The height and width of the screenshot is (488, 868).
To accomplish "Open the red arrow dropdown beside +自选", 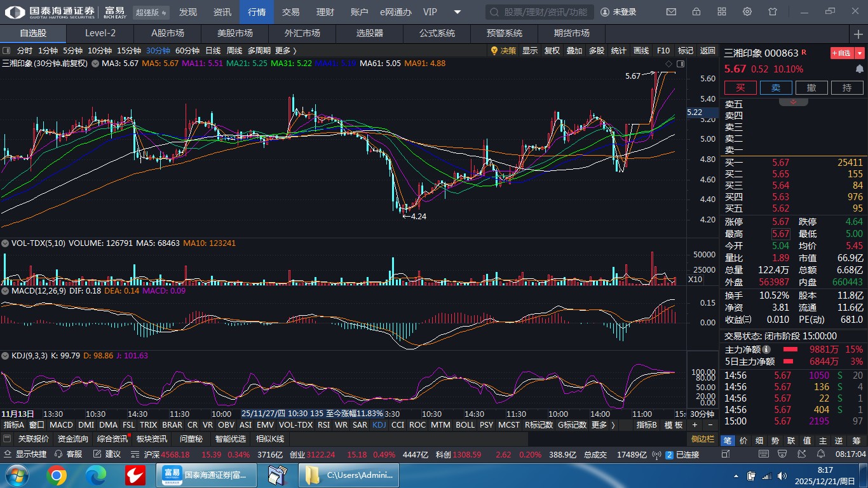I will pos(860,53).
